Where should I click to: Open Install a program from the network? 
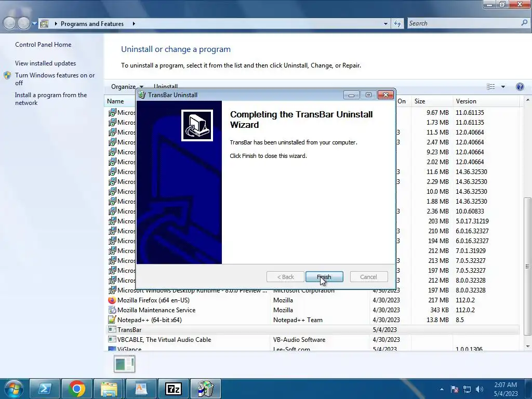pyautogui.click(x=51, y=99)
